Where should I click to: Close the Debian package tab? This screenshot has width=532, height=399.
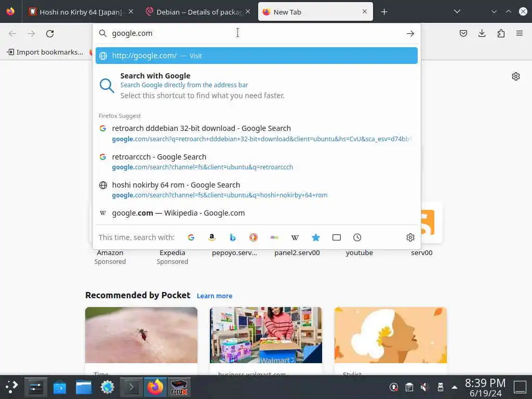[248, 11]
